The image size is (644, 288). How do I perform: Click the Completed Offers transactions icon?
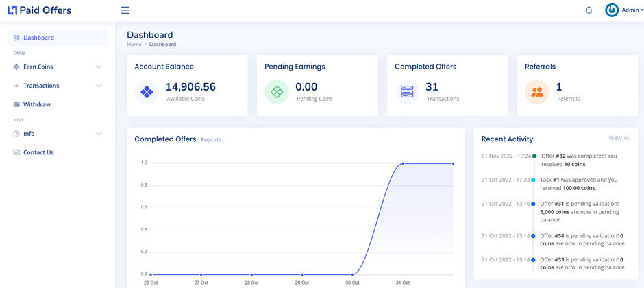pyautogui.click(x=407, y=92)
